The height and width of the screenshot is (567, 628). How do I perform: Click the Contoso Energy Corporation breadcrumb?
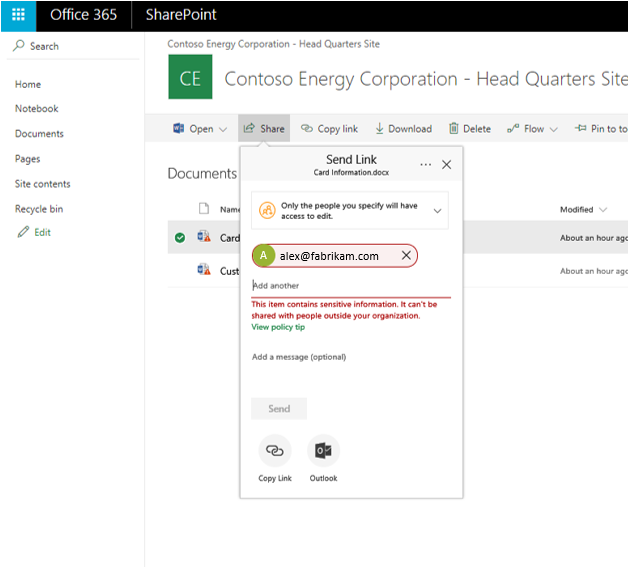click(x=274, y=44)
